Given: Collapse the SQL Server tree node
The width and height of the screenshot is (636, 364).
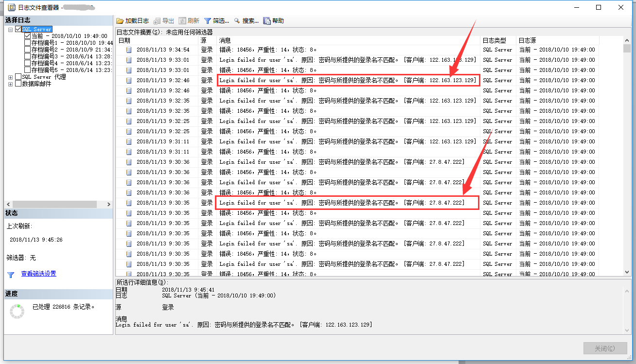Looking at the screenshot, I should (x=11, y=30).
